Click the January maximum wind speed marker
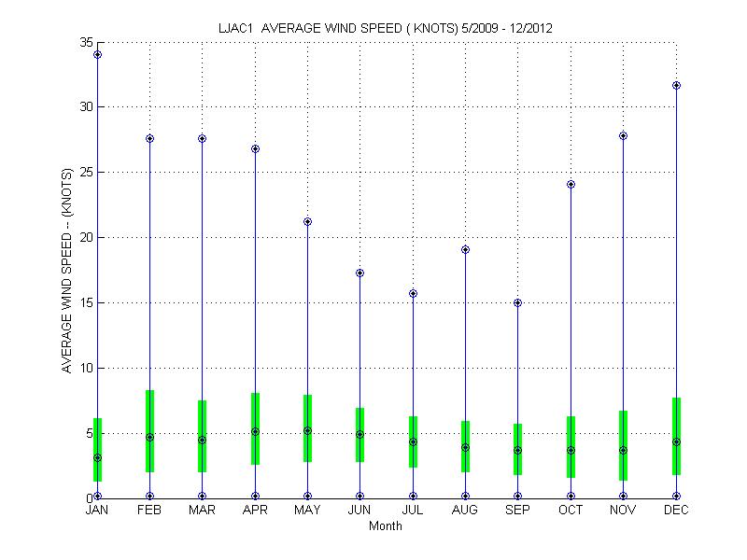Viewport: 747px width, 560px height. tap(97, 55)
